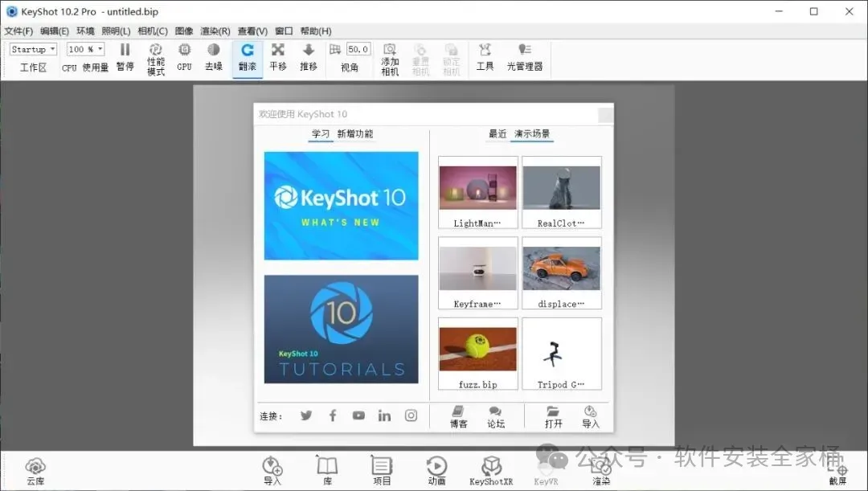Click 打开 in the welcome dialog
The width and height of the screenshot is (868, 491).
pos(553,417)
